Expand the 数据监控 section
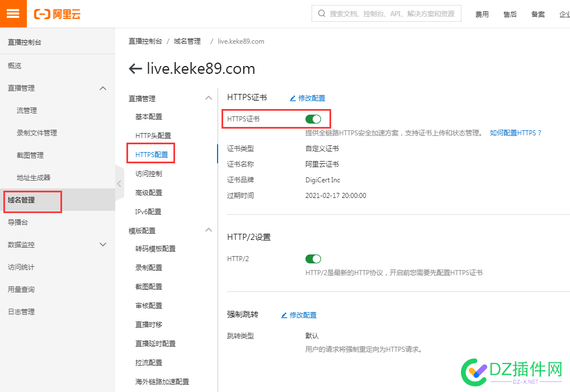 coord(103,244)
